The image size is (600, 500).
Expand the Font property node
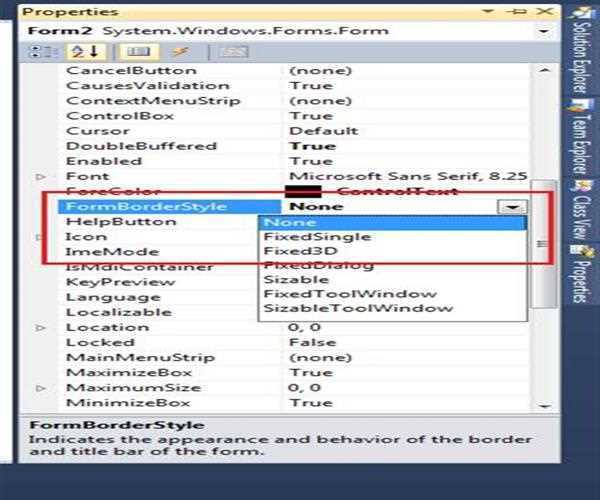(x=41, y=177)
